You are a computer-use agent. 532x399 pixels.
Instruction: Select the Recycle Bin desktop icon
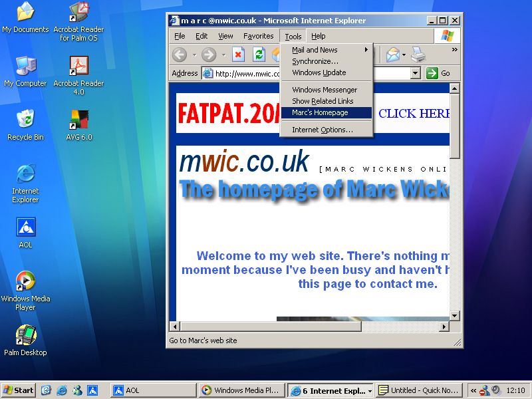tap(25, 121)
